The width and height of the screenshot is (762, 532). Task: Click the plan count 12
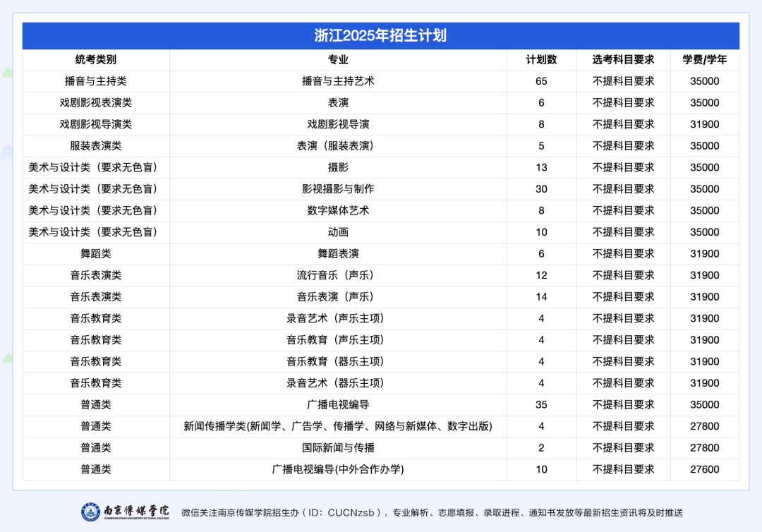tap(541, 275)
